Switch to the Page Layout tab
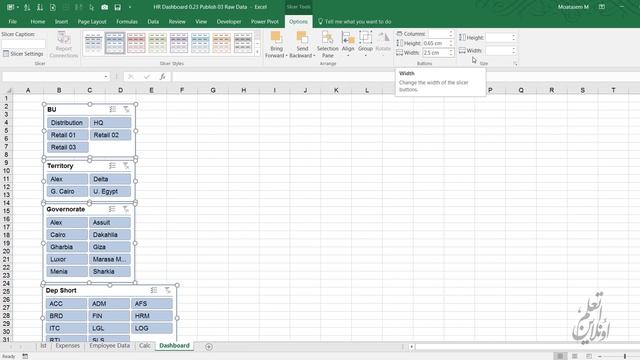The image size is (640, 360). 92,22
